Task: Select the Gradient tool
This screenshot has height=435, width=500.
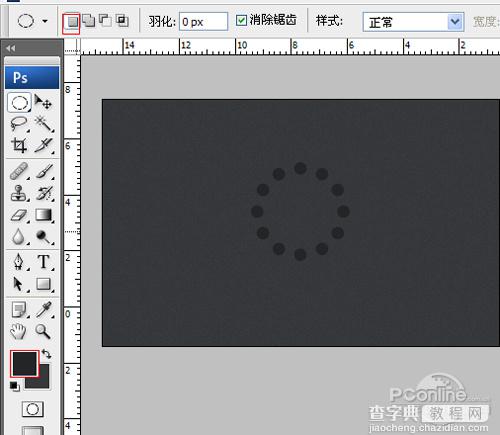Action: [x=44, y=215]
